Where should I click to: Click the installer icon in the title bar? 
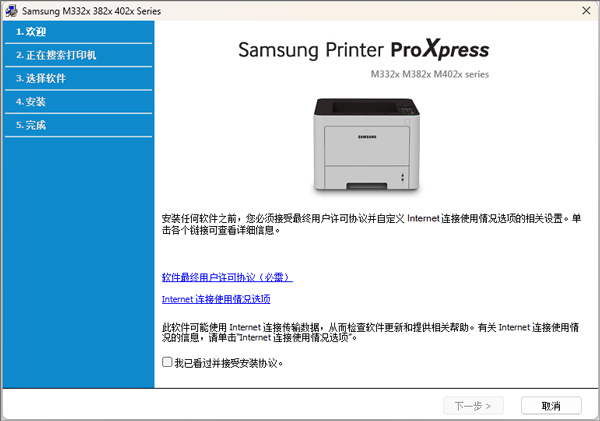point(11,11)
